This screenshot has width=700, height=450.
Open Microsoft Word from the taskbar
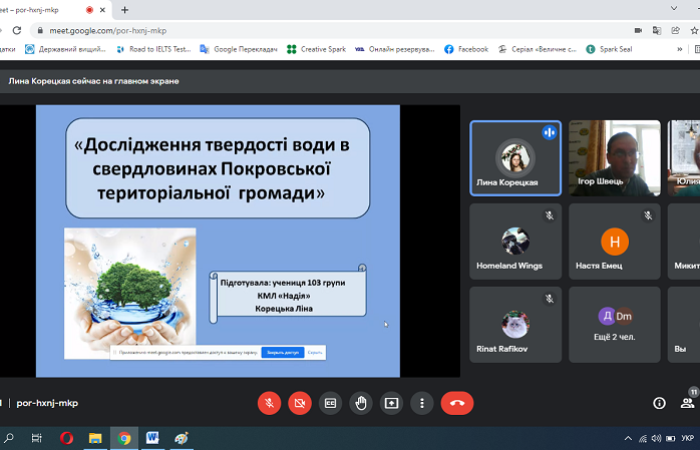pyautogui.click(x=153, y=438)
